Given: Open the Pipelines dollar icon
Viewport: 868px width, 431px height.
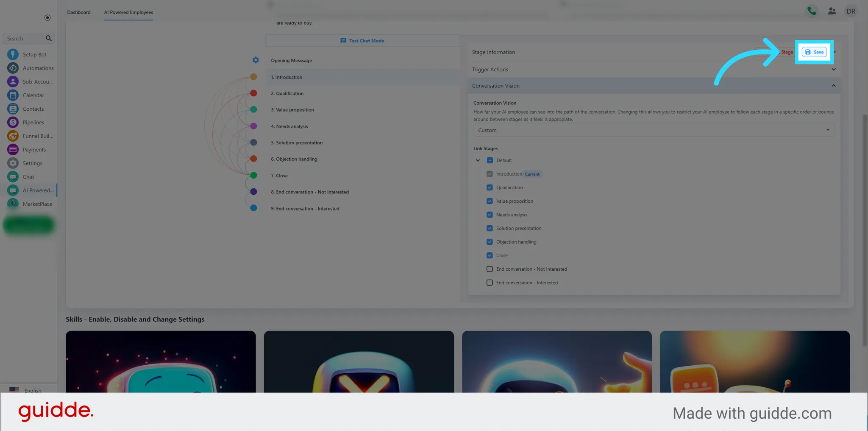Looking at the screenshot, I should pyautogui.click(x=13, y=122).
